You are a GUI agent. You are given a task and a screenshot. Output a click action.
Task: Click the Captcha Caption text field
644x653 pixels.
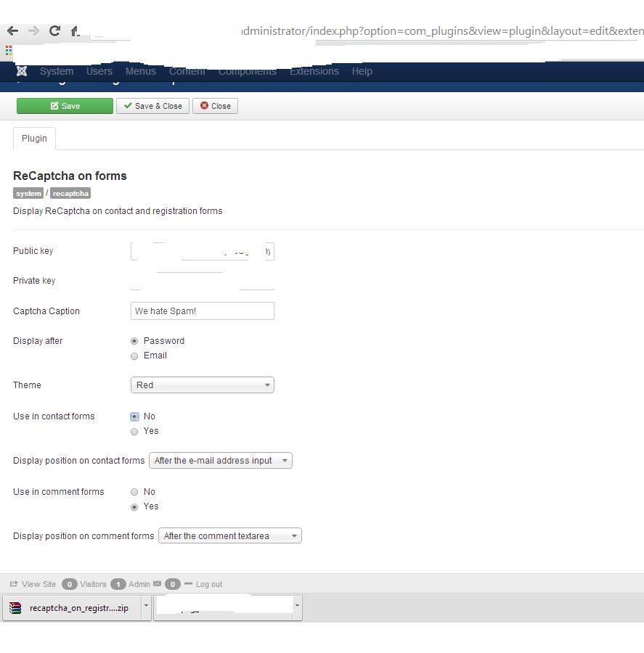pos(202,311)
